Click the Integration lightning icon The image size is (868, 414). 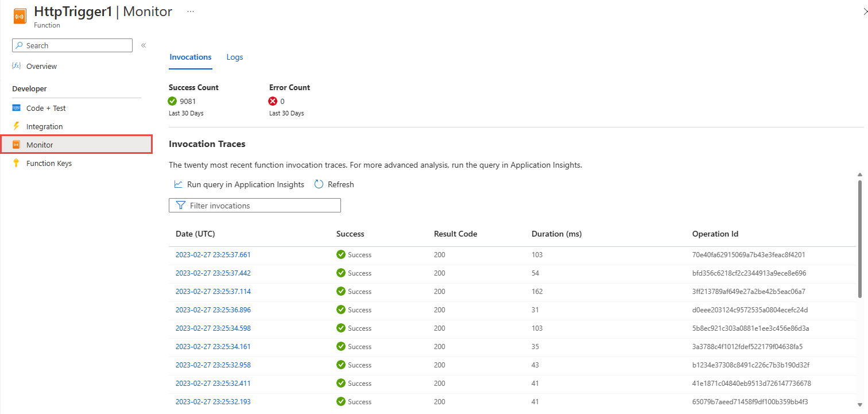tap(16, 126)
